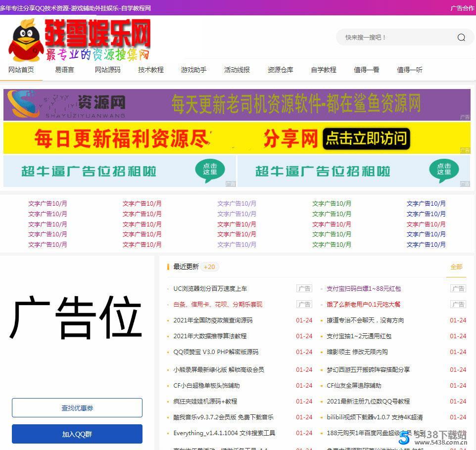The height and width of the screenshot is (450, 476).
Task: Open the 游戏助手 menu item
Action: point(193,70)
